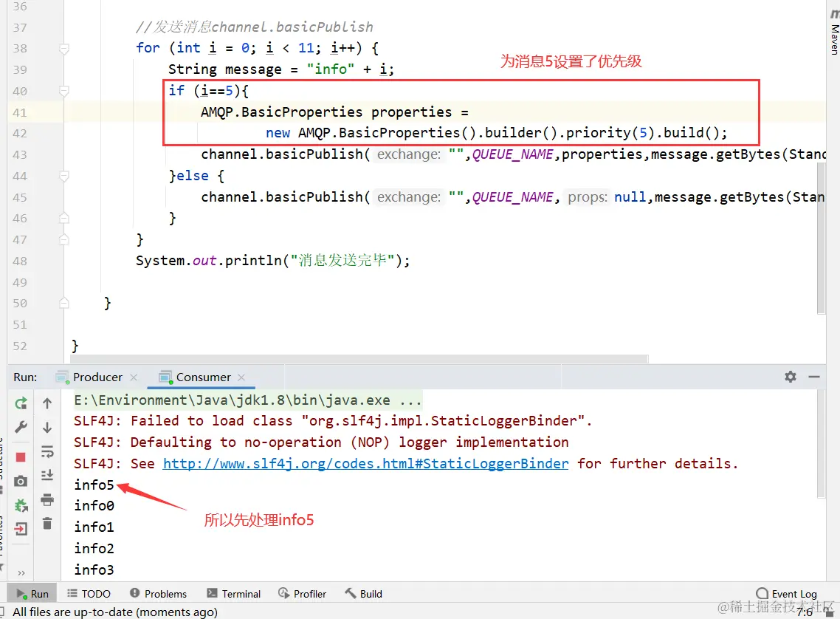Toggle soft-wrap in the console
Screen dimensions: 840x619
(47, 452)
